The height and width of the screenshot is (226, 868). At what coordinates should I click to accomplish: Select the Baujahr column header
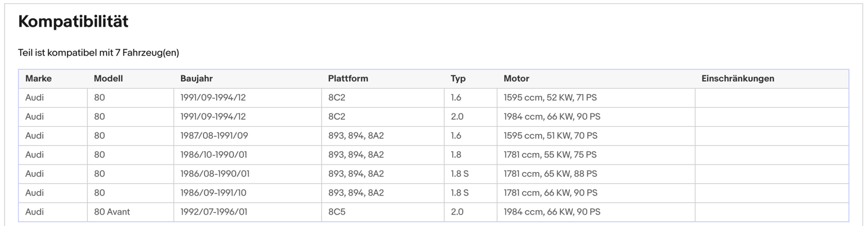pyautogui.click(x=196, y=79)
